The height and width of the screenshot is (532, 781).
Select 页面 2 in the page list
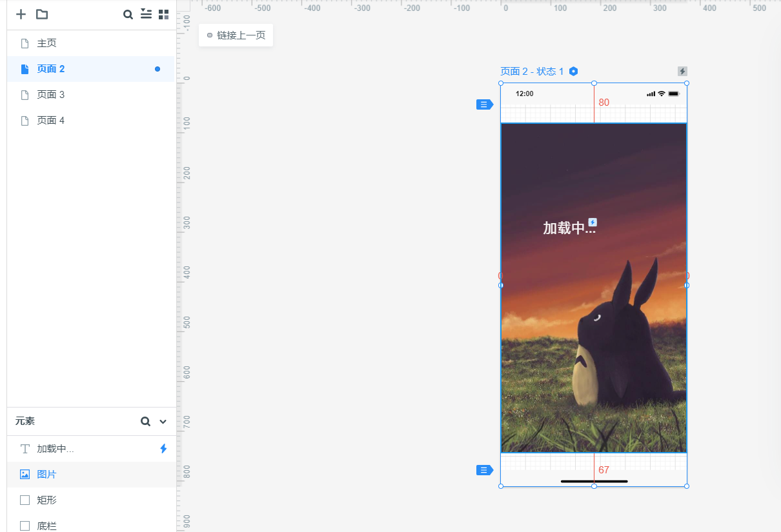tap(91, 69)
